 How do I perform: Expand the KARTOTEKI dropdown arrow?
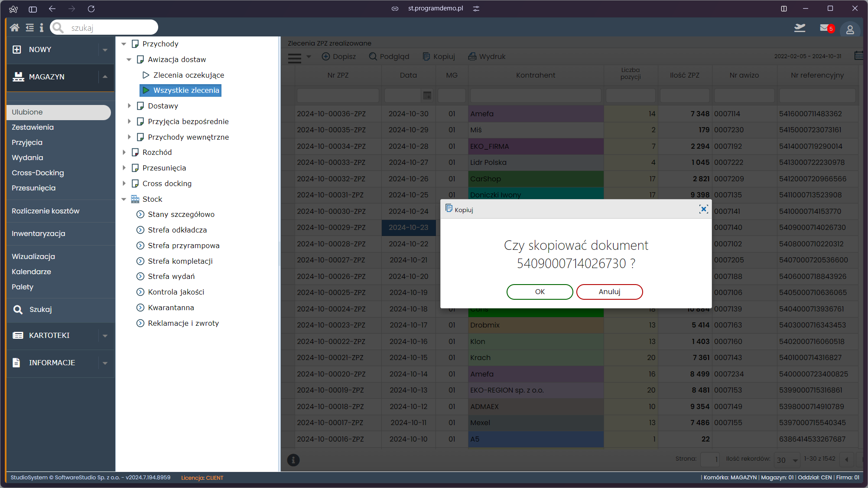pos(105,336)
